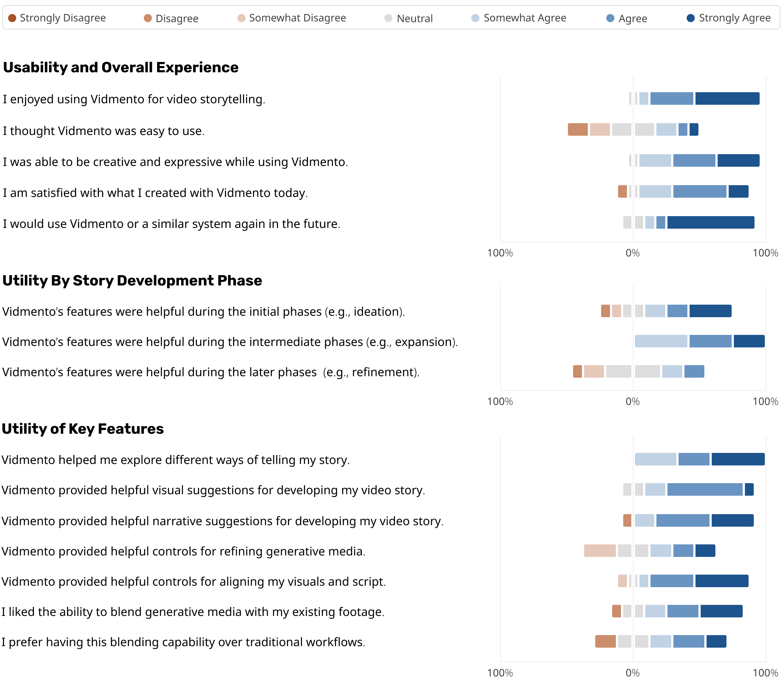Image resolution: width=784 pixels, height=686 pixels.
Task: Click Strongly Agree bar for 'enjoyed using Vidmento'
Action: tap(727, 99)
